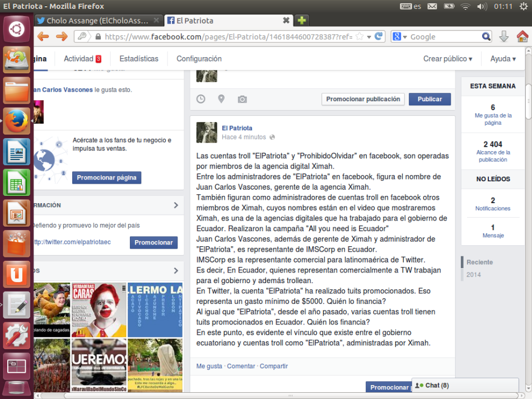Open new tab with plus icon

(x=302, y=21)
